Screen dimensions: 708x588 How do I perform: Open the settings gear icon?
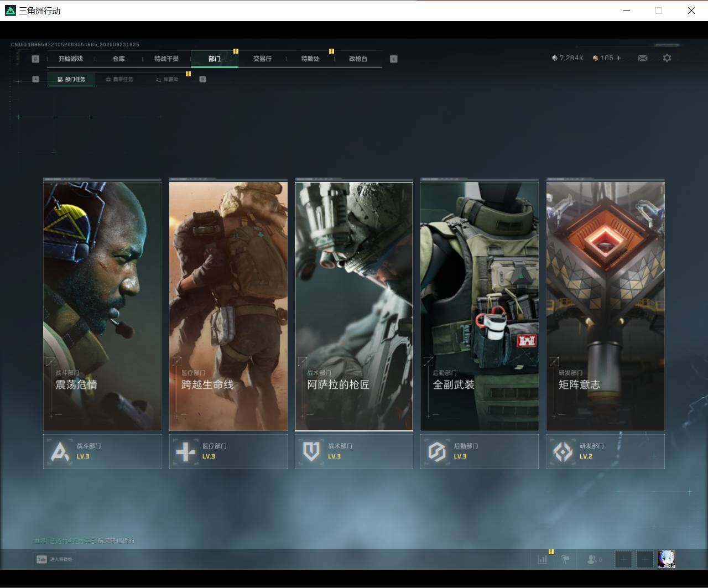(667, 58)
